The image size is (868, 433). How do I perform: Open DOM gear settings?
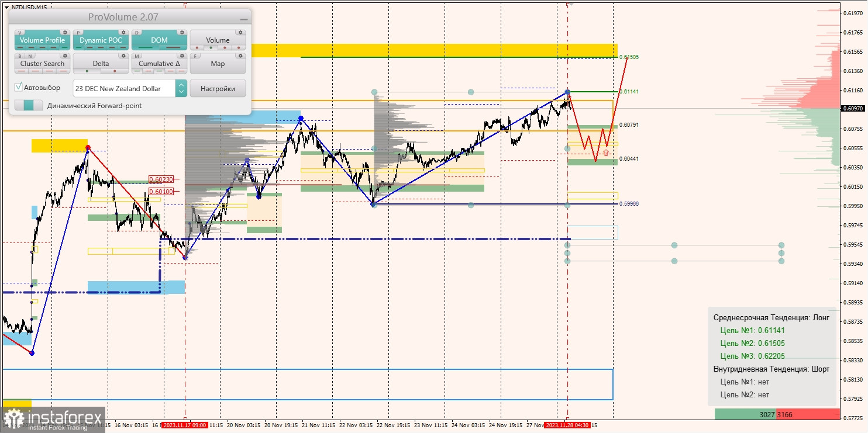coord(182,33)
